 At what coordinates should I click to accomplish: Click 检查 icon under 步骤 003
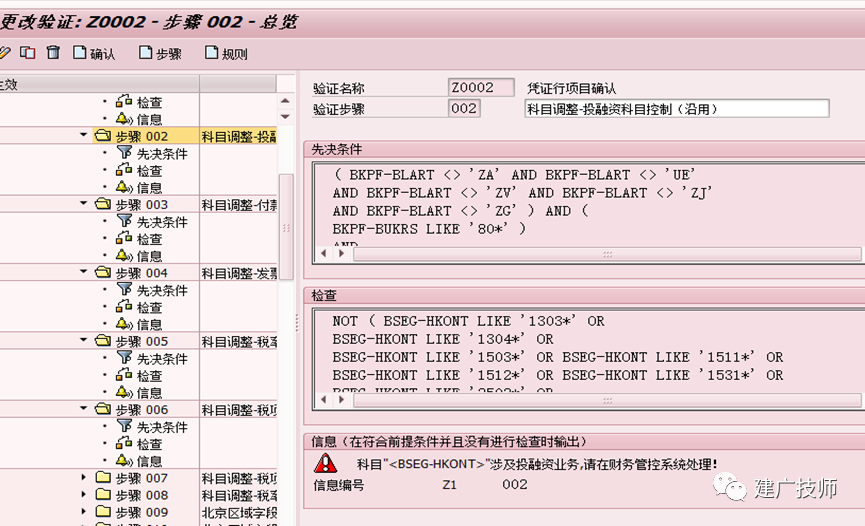tap(124, 238)
